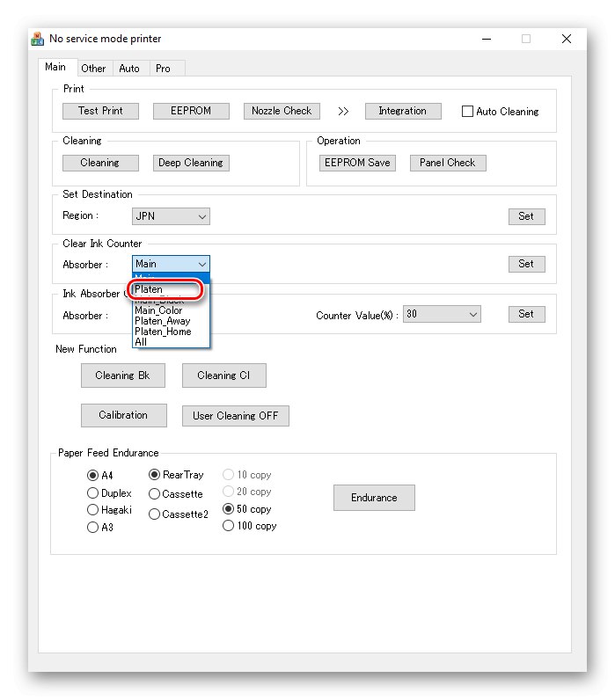This screenshot has width=615, height=700.
Task: Open Counter Value dropdown showing 30
Action: click(x=442, y=314)
